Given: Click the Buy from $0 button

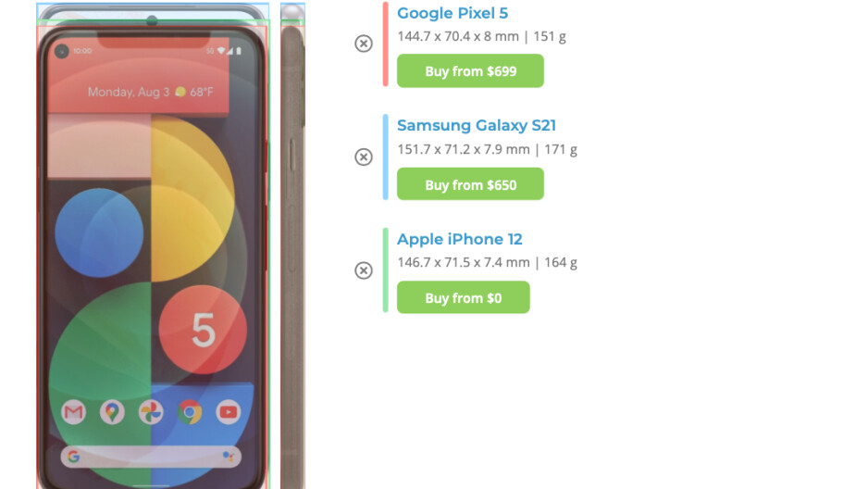Looking at the screenshot, I should (x=463, y=297).
